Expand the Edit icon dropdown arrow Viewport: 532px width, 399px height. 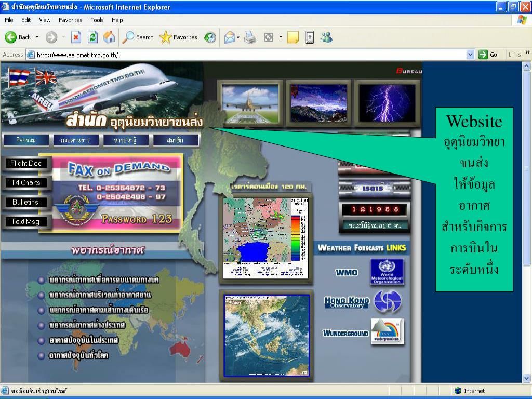pos(281,37)
